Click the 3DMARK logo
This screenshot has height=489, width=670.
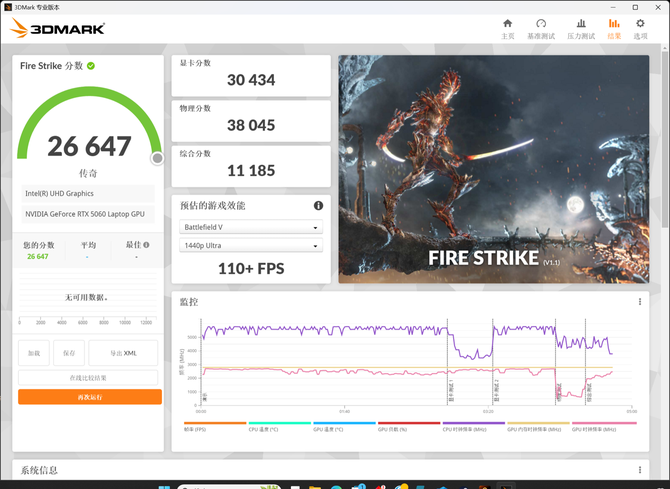pyautogui.click(x=58, y=29)
